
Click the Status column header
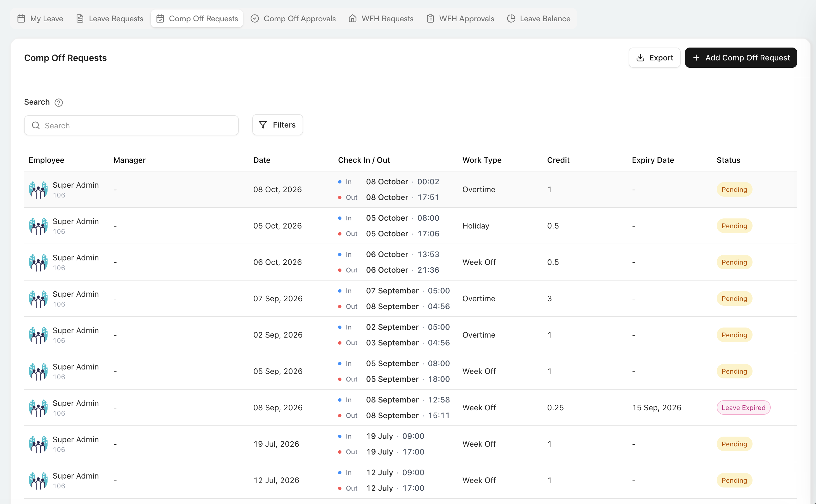728,160
